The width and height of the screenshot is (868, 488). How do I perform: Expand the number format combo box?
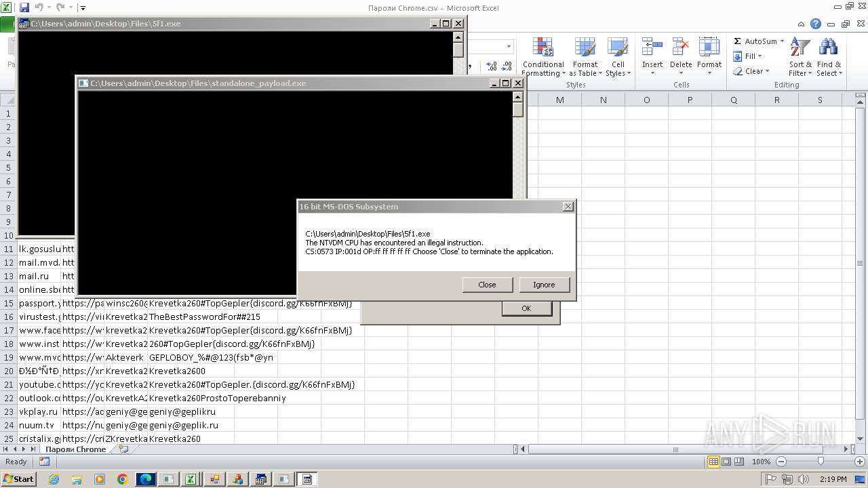click(x=509, y=47)
